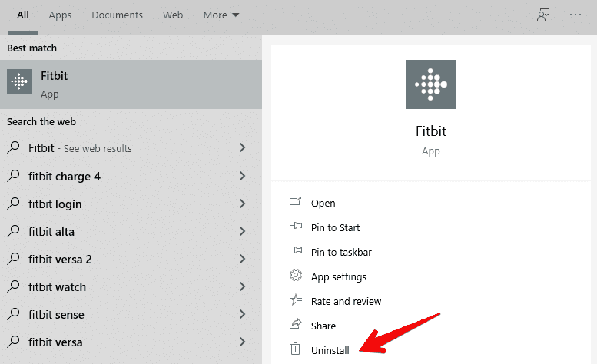Click the search icon beside 'fitbit charge 4'
The image size is (597, 364).
13,176
